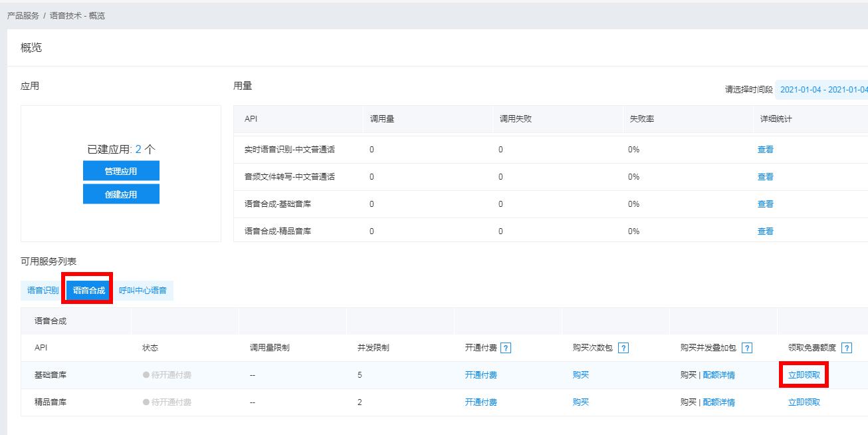Click 查看 for 语音合成-精品音库

pos(766,231)
